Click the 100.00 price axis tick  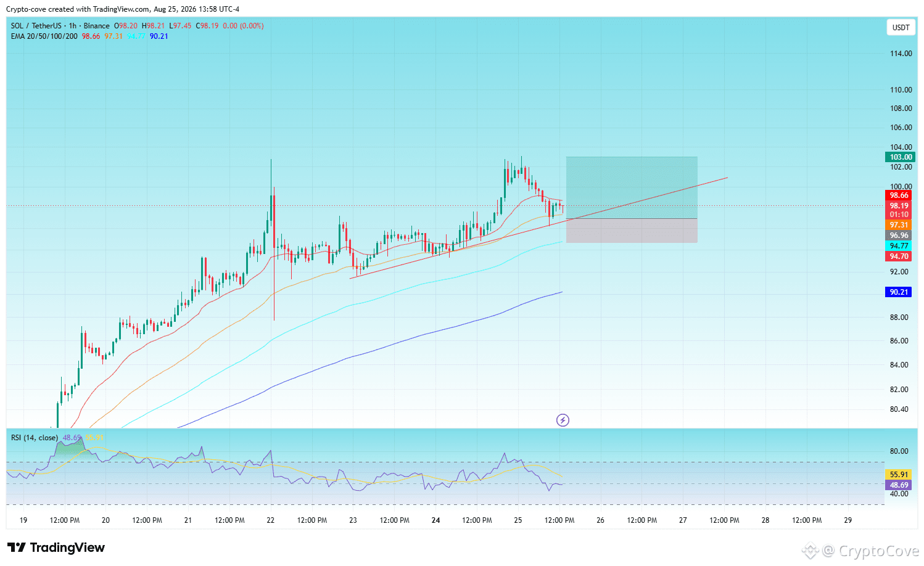(901, 187)
